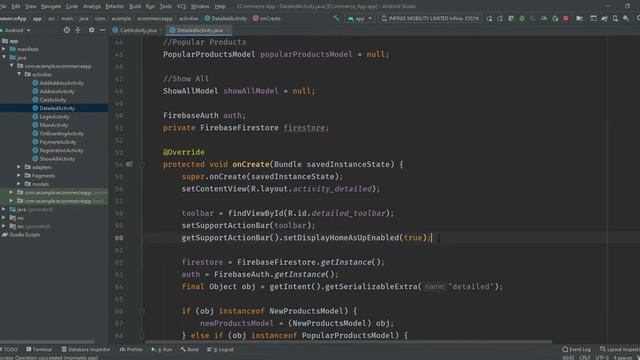Open the VCS menu
Screen dimensions: 640x360
pyautogui.click(x=181, y=6)
